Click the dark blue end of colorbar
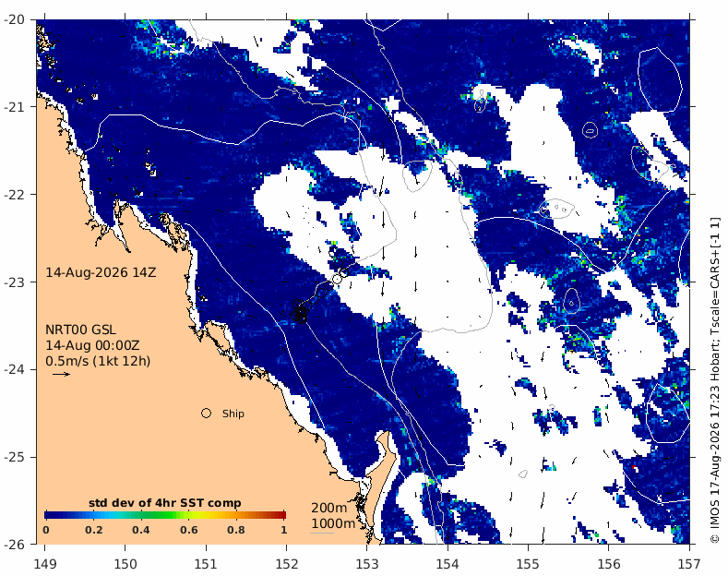This screenshot has height=576, width=728. tap(49, 515)
